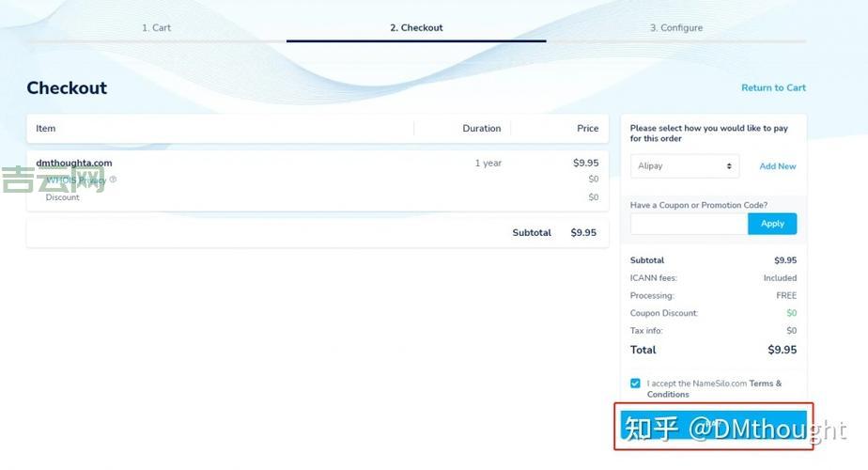This screenshot has height=470, width=868.
Task: Click the Price column header
Action: coord(587,129)
